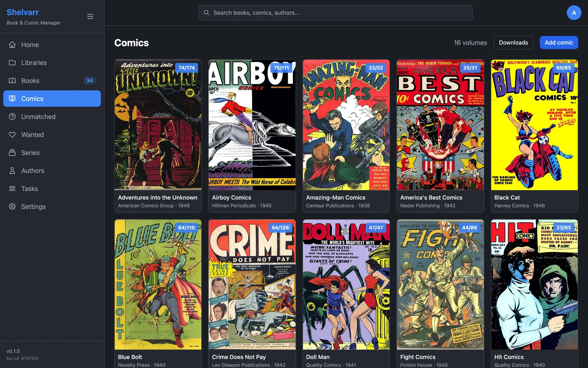
Task: Collapse sidebar with hamburger menu icon
Action: pos(90,16)
